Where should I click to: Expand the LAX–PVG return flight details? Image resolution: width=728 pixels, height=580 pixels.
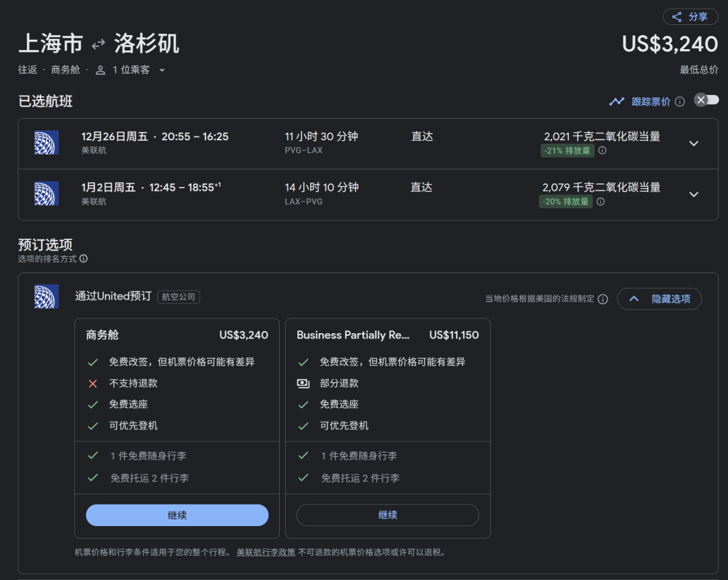(694, 194)
